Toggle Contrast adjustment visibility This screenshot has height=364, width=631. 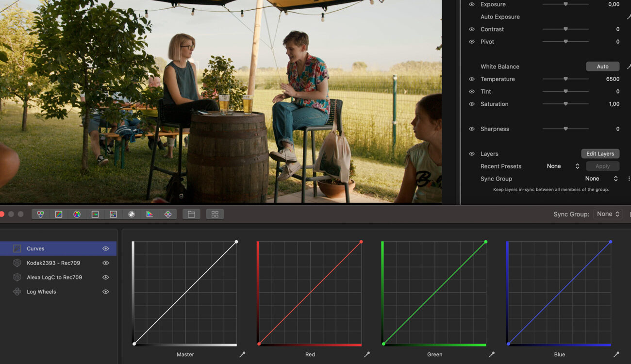[472, 29]
